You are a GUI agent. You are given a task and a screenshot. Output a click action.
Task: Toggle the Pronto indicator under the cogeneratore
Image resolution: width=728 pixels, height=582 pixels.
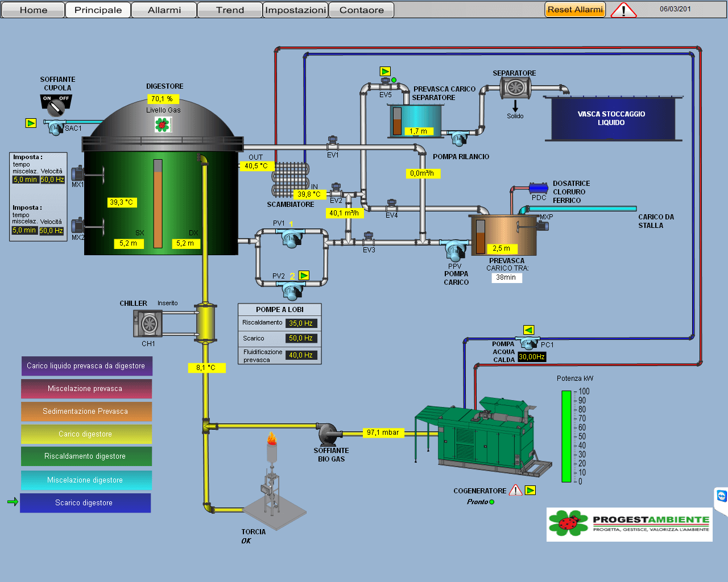pos(491,502)
